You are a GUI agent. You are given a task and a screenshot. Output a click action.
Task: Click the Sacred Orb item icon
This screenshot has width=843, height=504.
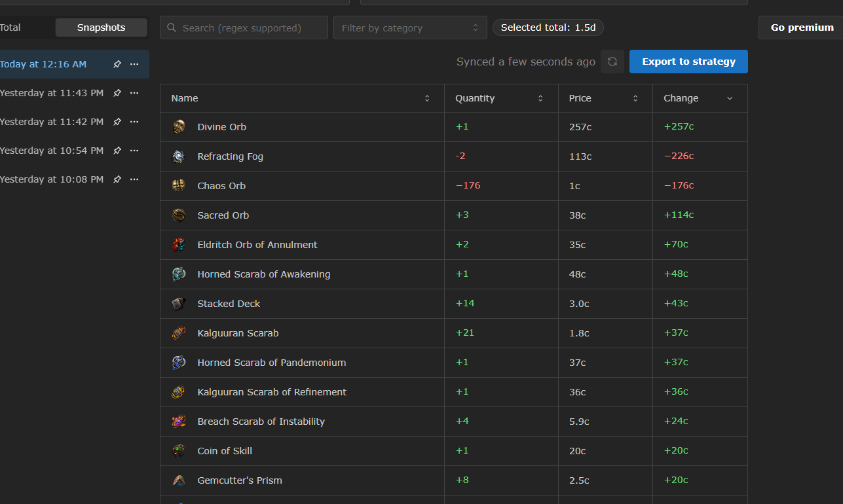coord(179,215)
